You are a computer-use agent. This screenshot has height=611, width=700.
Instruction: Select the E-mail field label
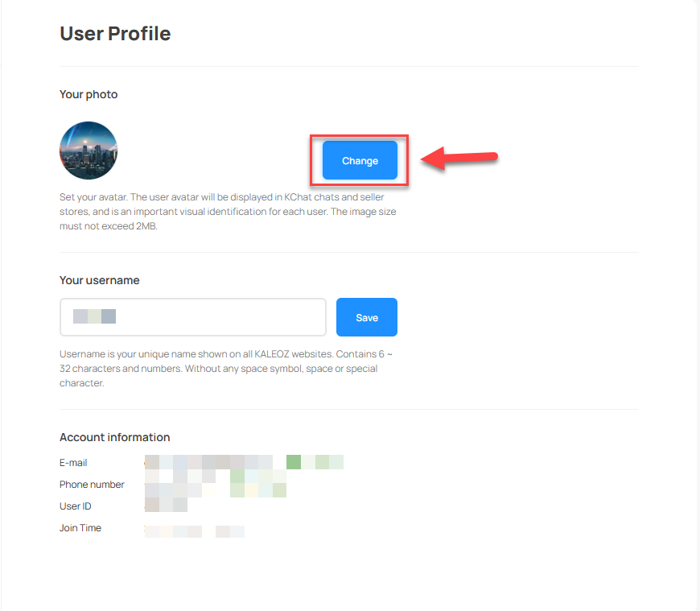tap(73, 463)
